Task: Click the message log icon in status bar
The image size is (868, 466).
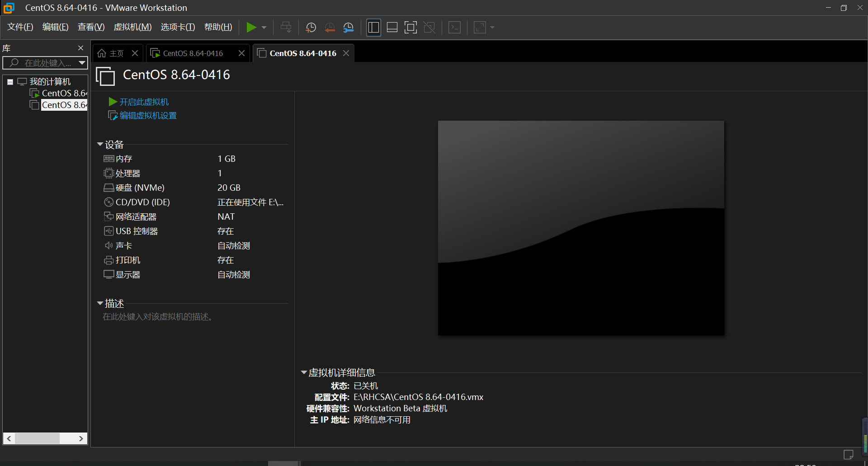Action: [x=849, y=454]
